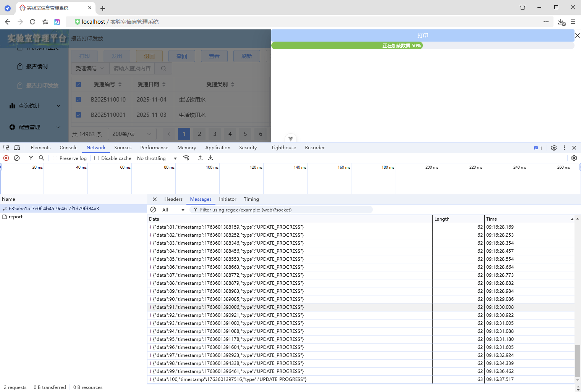Uncheck row B2025110001 checkbox
This screenshot has height=392, width=581.
(x=78, y=115)
